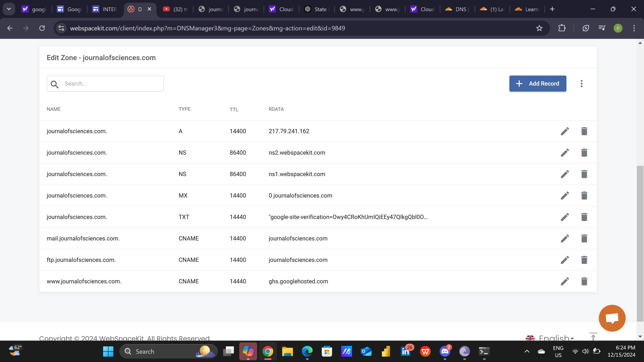Bookmark this page with star icon
Image resolution: width=644 pixels, height=362 pixels.
click(539, 28)
